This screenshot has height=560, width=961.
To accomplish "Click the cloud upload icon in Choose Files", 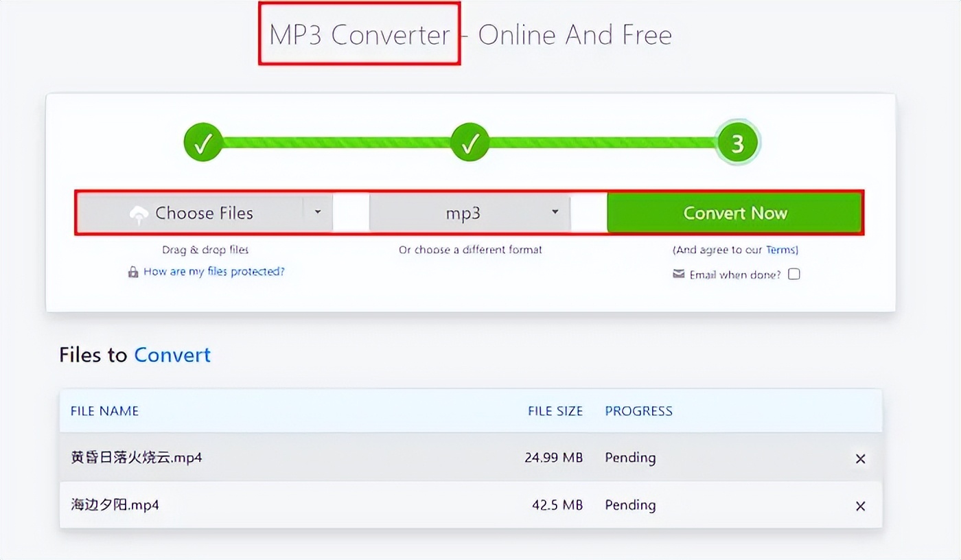I will point(139,215).
